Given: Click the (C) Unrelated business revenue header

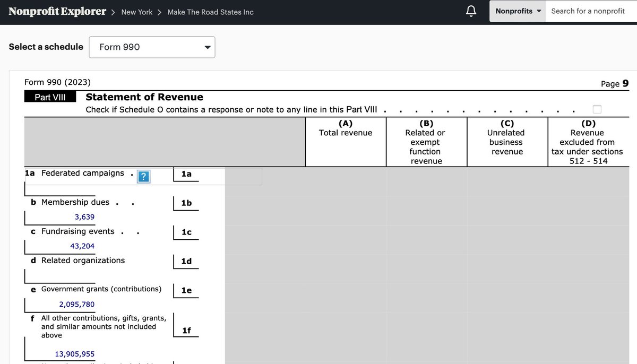Looking at the screenshot, I should pos(506,137).
